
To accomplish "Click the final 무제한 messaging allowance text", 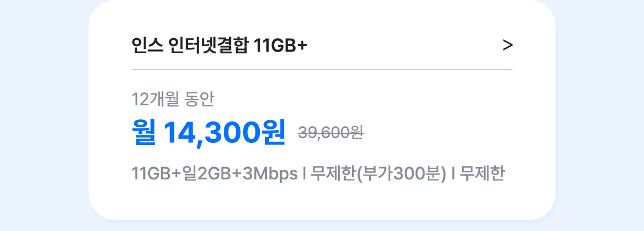I will point(482,175).
